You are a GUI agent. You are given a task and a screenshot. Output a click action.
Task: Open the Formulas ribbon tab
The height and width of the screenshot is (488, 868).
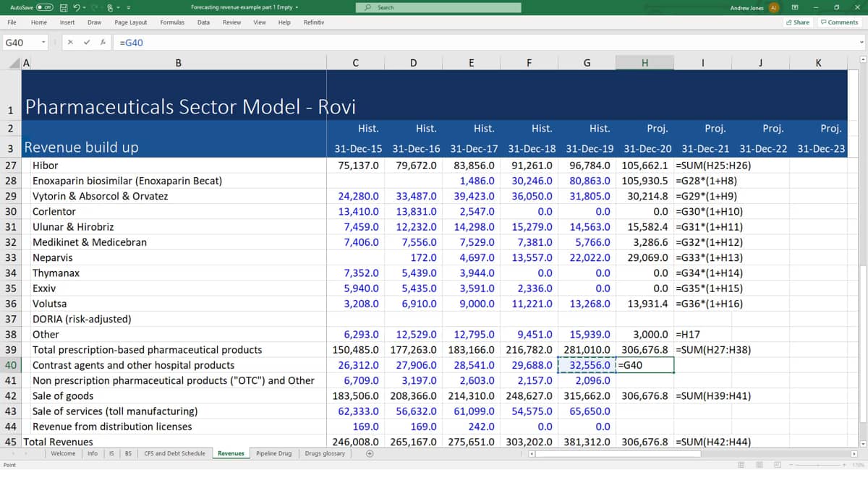point(172,22)
